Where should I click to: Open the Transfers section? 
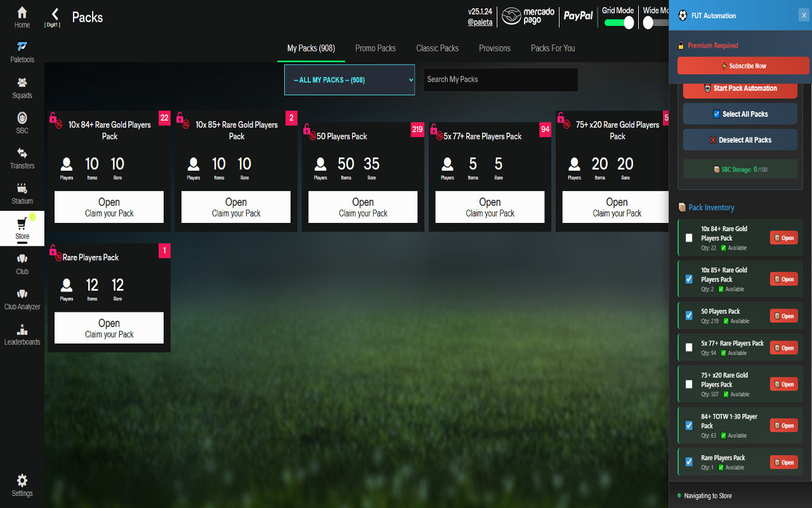pos(22,157)
